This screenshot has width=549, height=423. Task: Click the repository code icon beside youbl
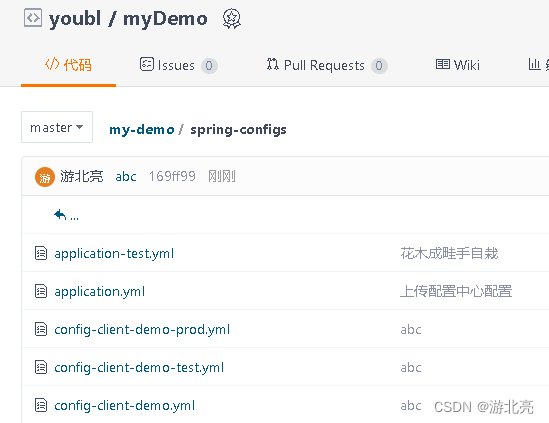point(33,18)
